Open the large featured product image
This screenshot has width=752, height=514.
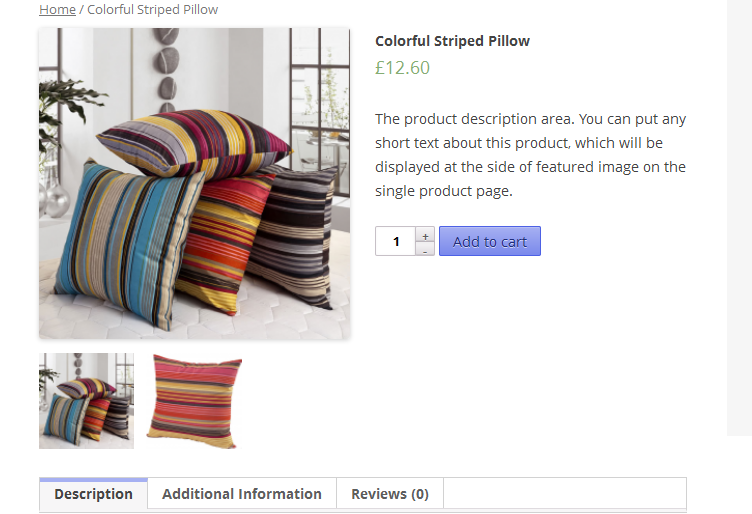pyautogui.click(x=194, y=183)
